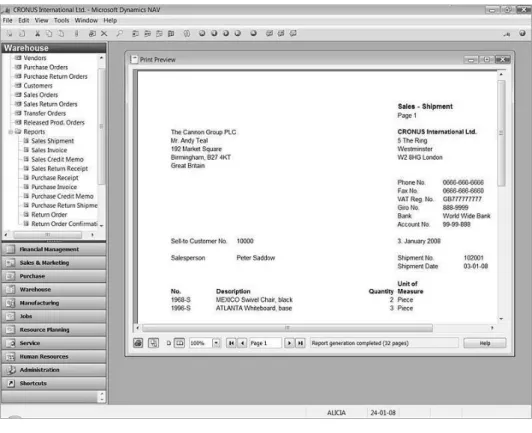
Task: Click the Reports folder icon
Action: point(18,132)
